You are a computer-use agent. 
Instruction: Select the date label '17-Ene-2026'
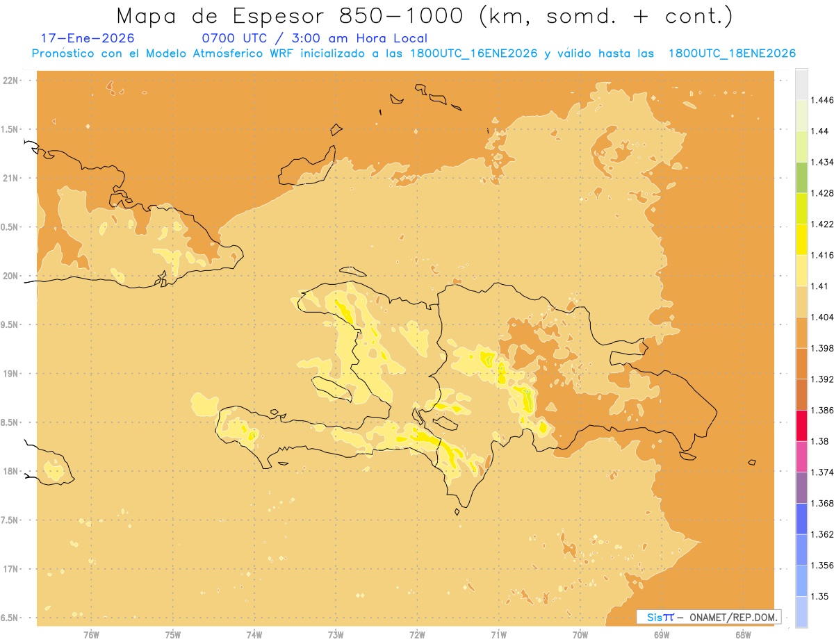(88, 38)
